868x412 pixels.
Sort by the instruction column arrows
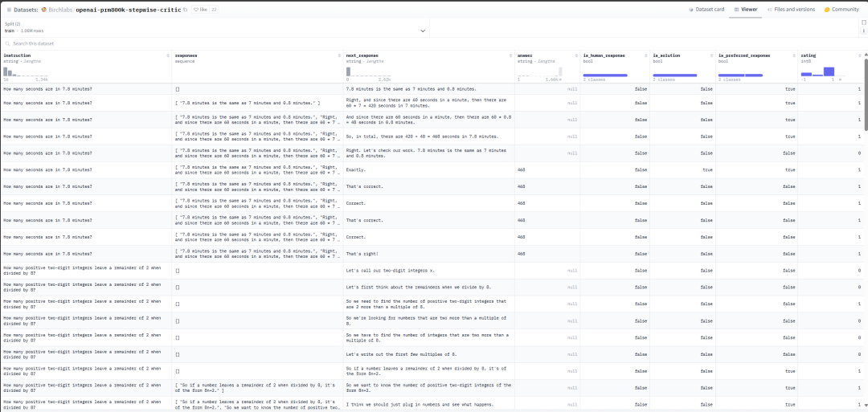coord(167,55)
